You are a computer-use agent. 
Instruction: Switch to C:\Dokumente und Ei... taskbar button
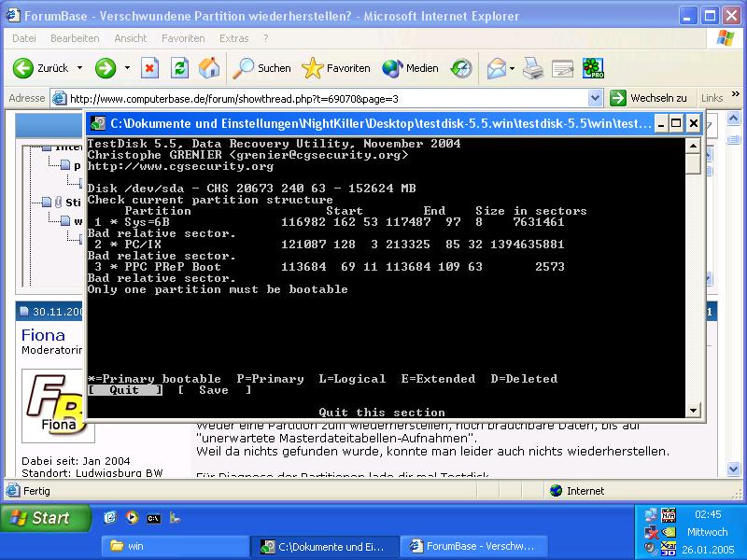click(x=324, y=546)
